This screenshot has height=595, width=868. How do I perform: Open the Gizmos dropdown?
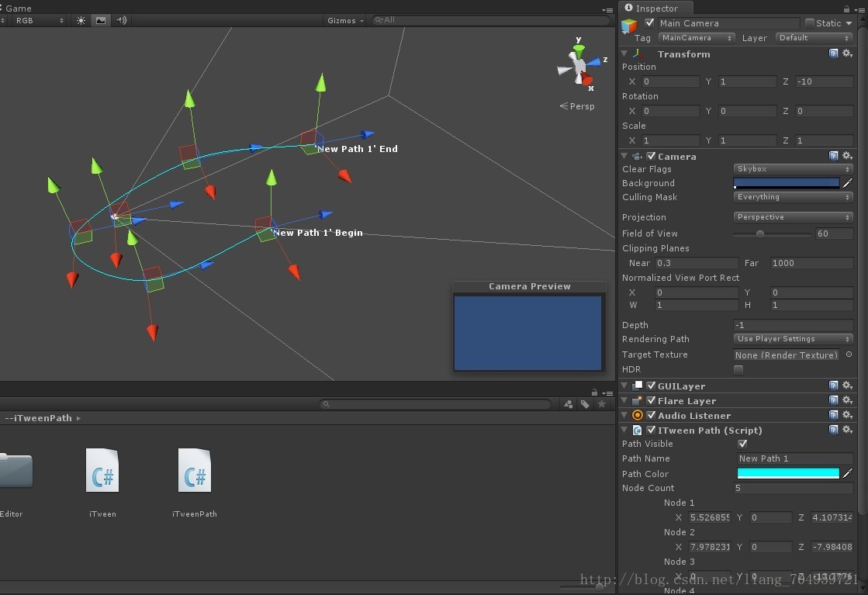(x=345, y=20)
